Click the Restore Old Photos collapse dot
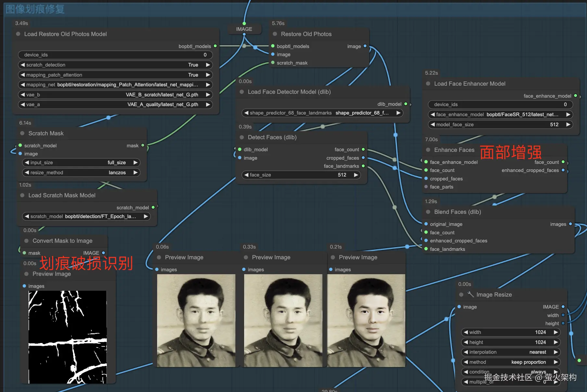 (x=275, y=34)
